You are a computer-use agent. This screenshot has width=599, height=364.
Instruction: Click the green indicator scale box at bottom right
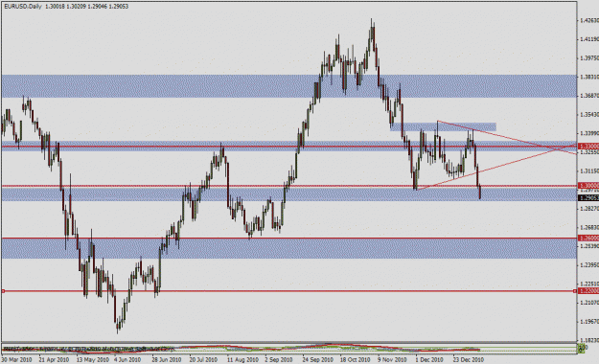click(581, 348)
